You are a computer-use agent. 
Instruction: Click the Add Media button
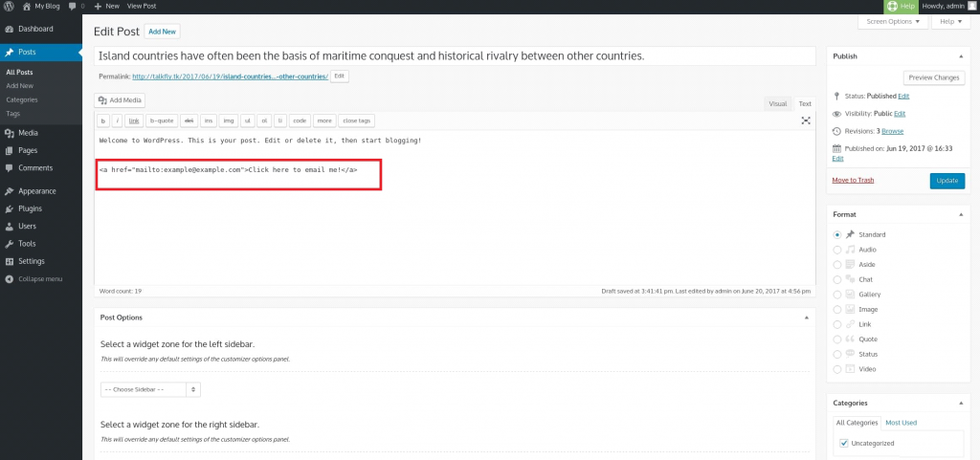[x=120, y=99]
